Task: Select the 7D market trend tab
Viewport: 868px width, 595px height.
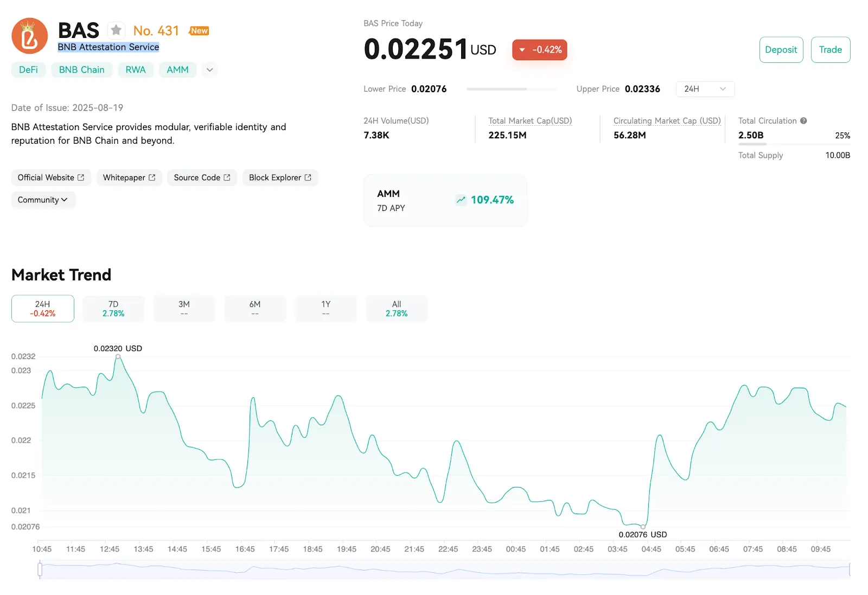Action: coord(113,309)
